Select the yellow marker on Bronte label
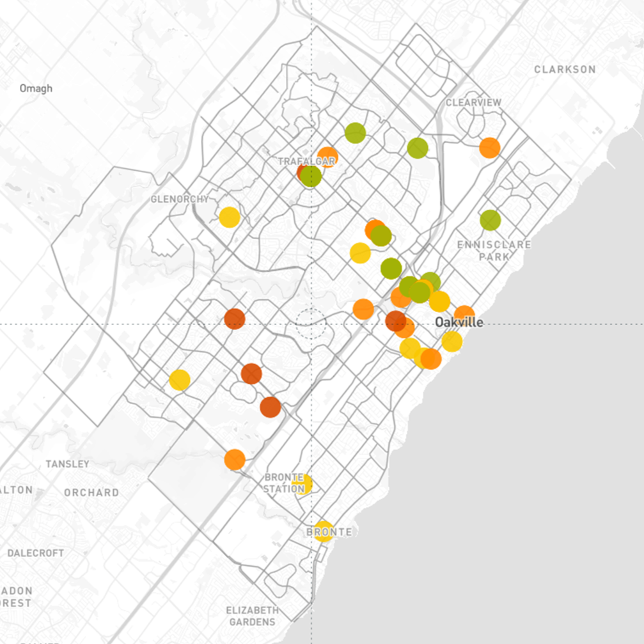Viewport: 644px width, 644px height. 324,531
